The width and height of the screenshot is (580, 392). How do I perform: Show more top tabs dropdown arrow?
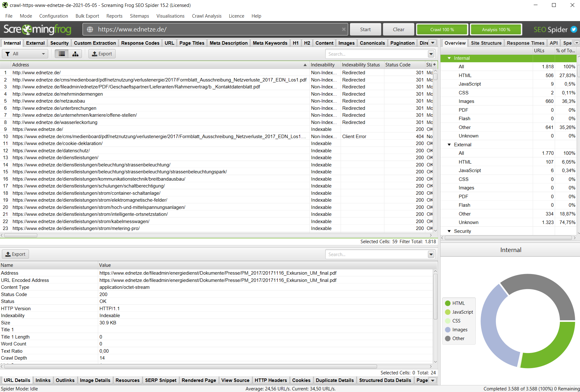tap(433, 43)
